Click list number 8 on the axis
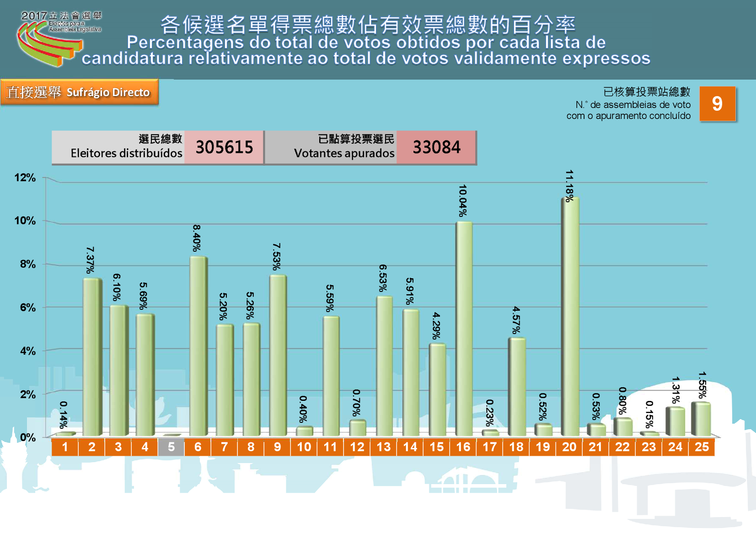 click(251, 447)
